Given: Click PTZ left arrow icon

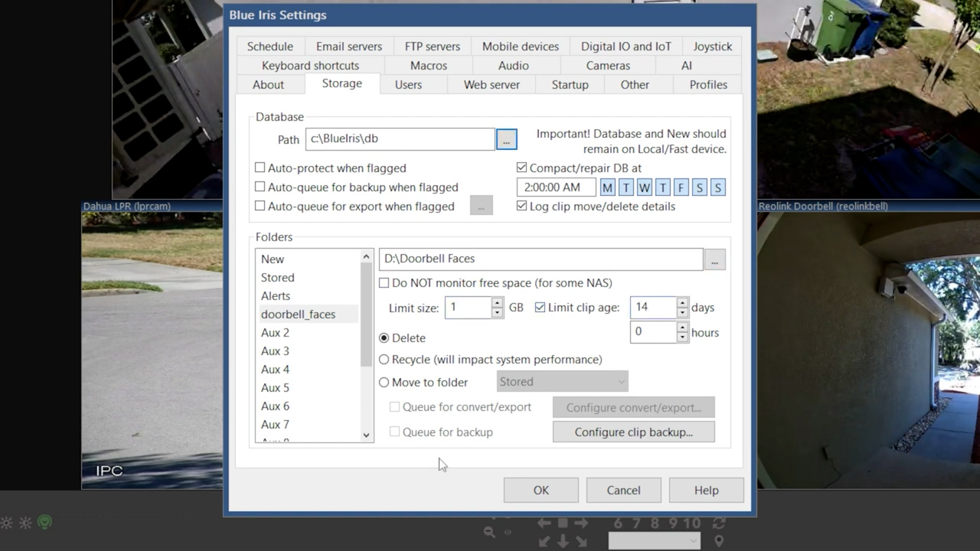Looking at the screenshot, I should coord(544,523).
